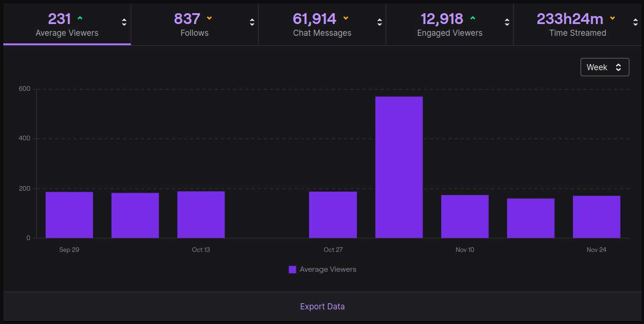Screen dimensions: 644x324
Task: Select the Time Streamed tab
Action: pyautogui.click(x=577, y=24)
